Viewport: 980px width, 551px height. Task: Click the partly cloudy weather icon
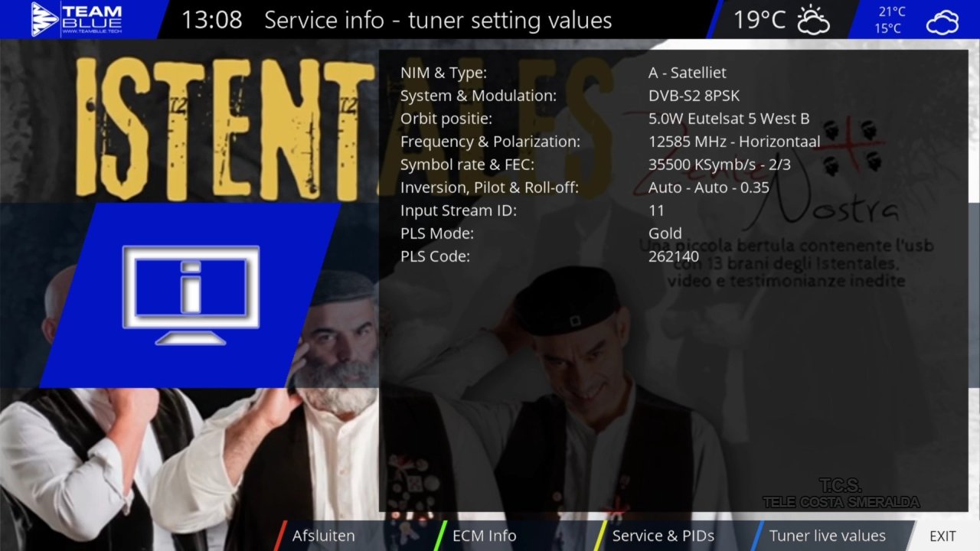pos(813,20)
